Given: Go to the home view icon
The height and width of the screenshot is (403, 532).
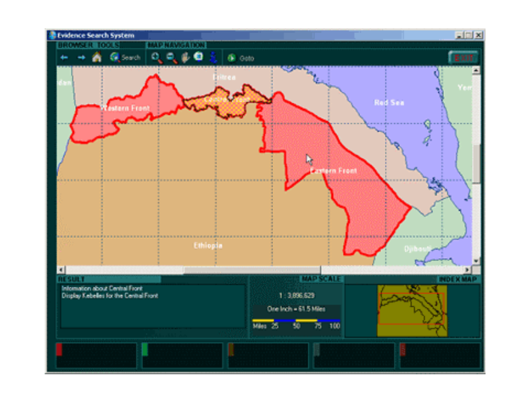Looking at the screenshot, I should (x=97, y=57).
